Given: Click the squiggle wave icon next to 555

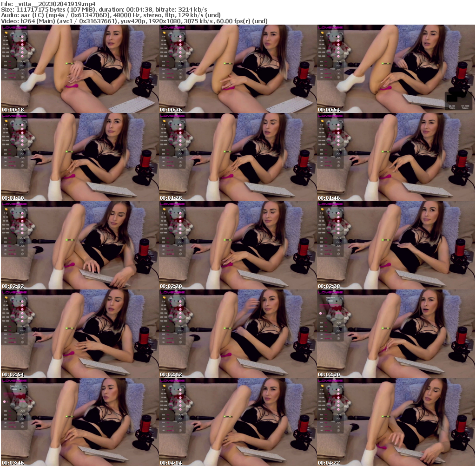Looking at the screenshot, I should 22,66.
